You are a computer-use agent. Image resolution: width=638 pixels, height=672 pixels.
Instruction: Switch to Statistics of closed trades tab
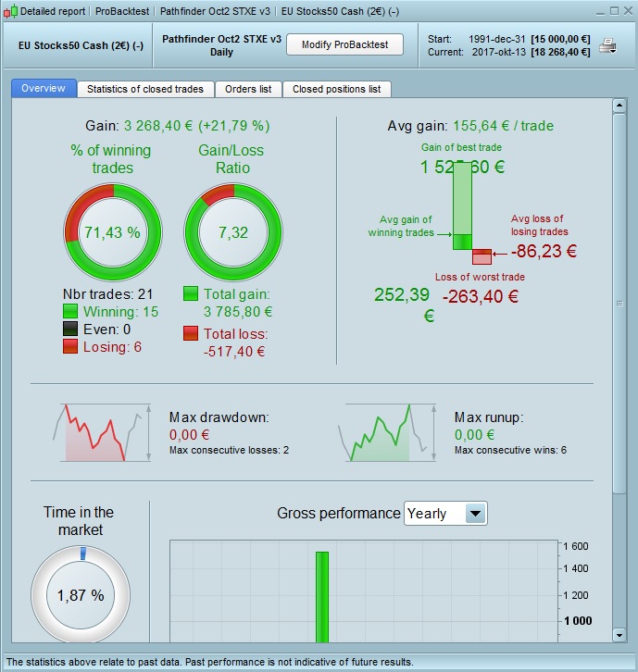tap(145, 89)
